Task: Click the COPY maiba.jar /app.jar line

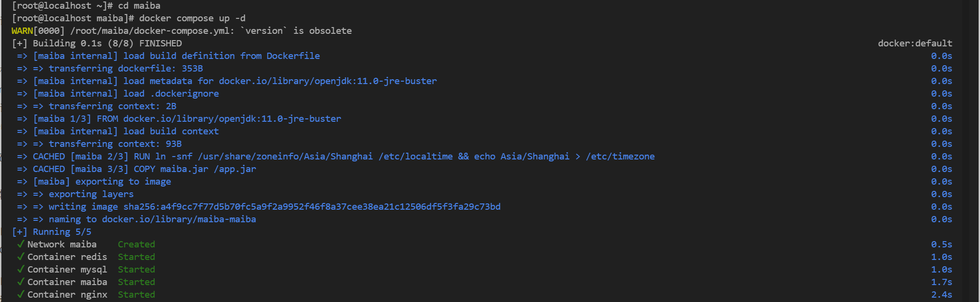Action: (195, 169)
